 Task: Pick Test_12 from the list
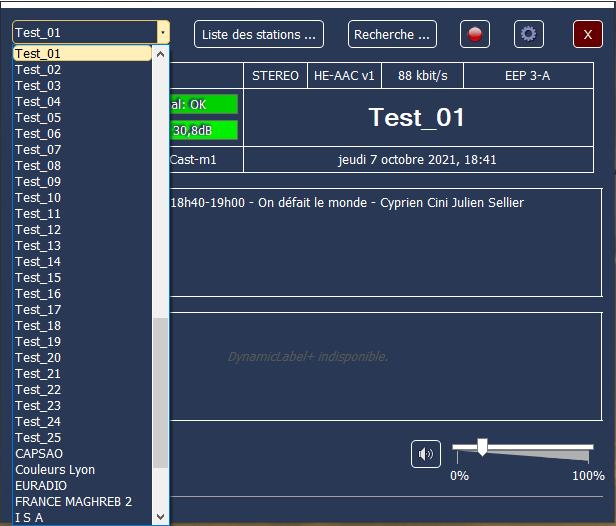(82, 229)
